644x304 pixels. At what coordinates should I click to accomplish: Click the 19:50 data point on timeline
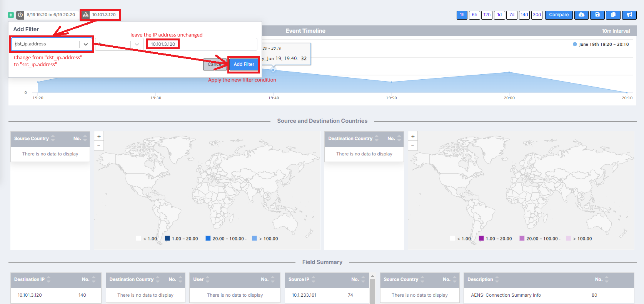pyautogui.click(x=391, y=82)
